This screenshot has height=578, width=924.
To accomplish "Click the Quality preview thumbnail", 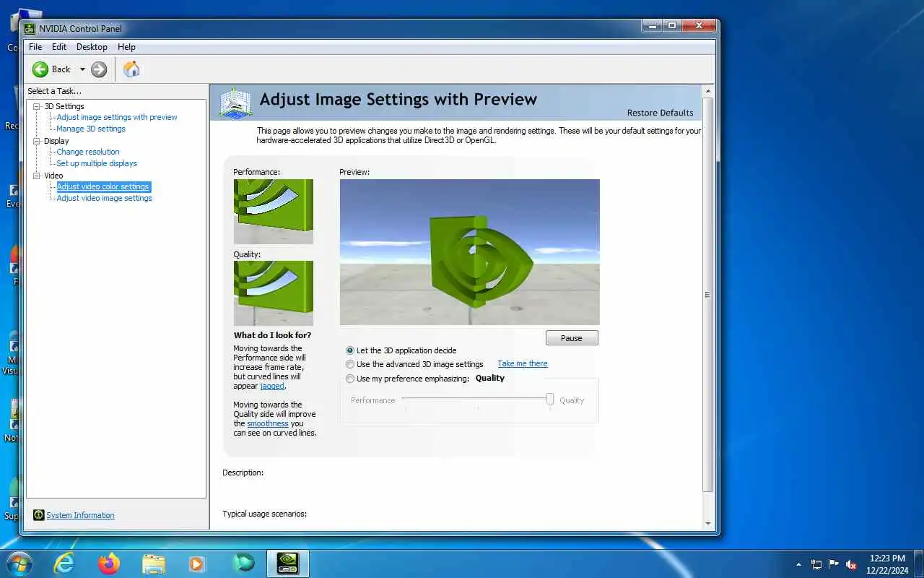I will click(274, 293).
